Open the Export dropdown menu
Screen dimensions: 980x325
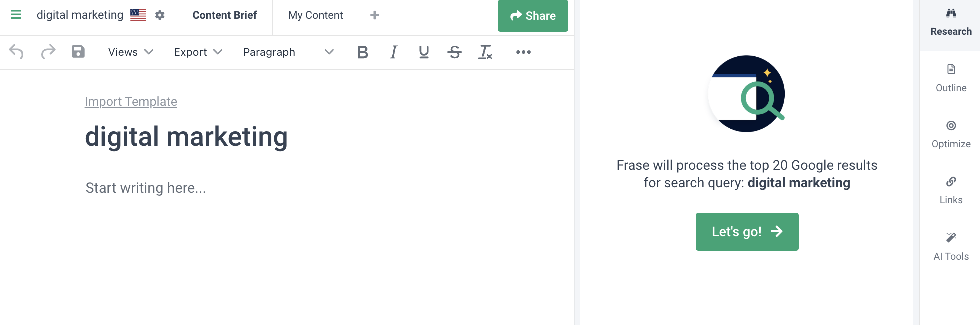click(198, 52)
